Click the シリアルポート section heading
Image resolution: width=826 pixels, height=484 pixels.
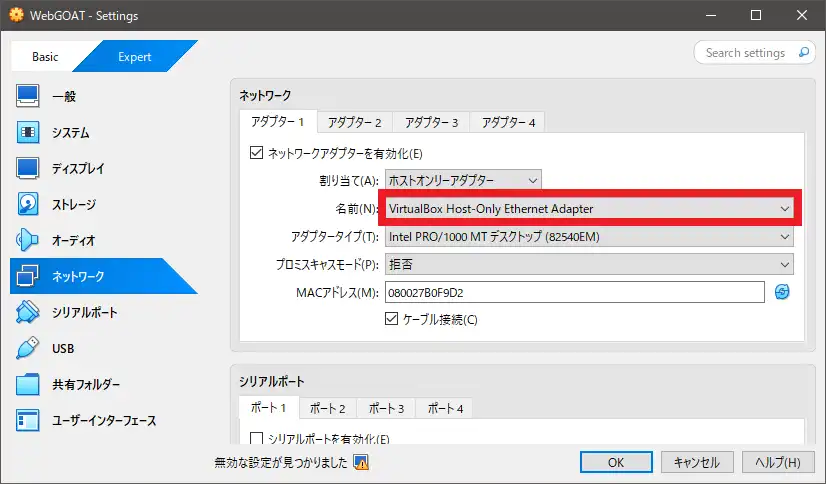tap(271, 381)
